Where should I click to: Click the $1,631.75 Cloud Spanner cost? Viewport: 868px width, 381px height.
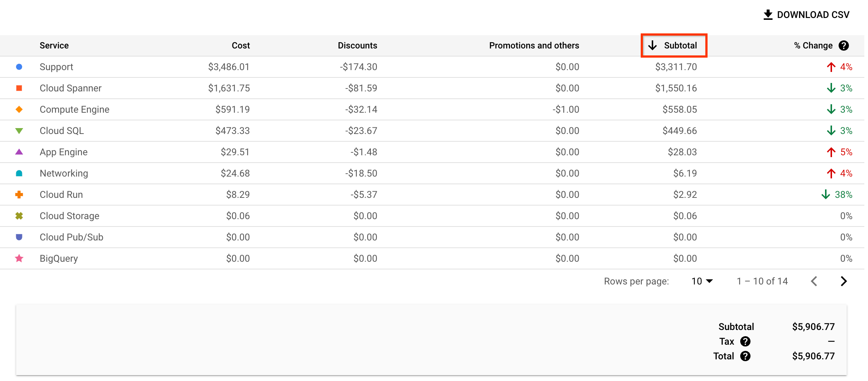click(x=229, y=88)
